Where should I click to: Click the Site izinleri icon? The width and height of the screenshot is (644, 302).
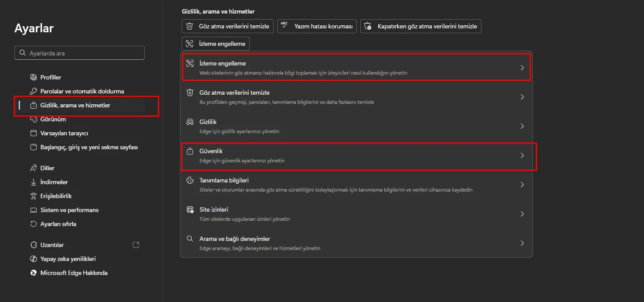point(190,209)
